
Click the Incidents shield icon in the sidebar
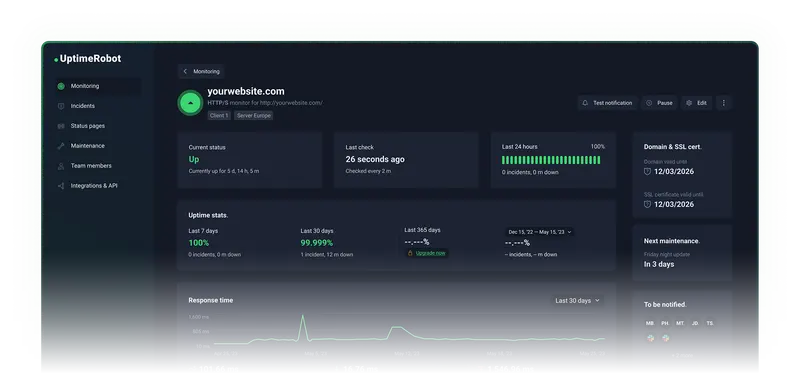[x=61, y=106]
